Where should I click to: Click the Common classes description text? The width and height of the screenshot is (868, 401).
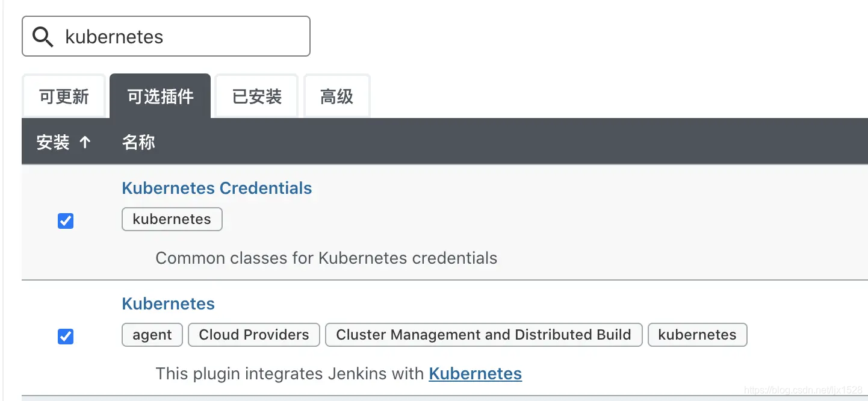326,258
